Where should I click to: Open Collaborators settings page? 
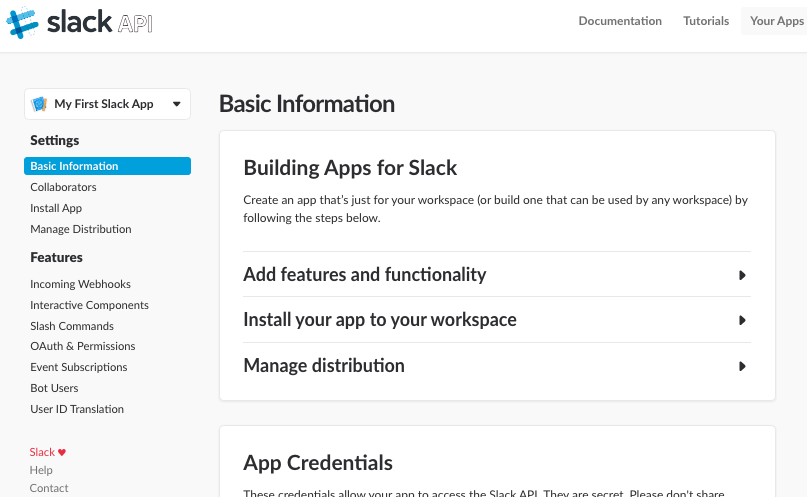pos(63,187)
